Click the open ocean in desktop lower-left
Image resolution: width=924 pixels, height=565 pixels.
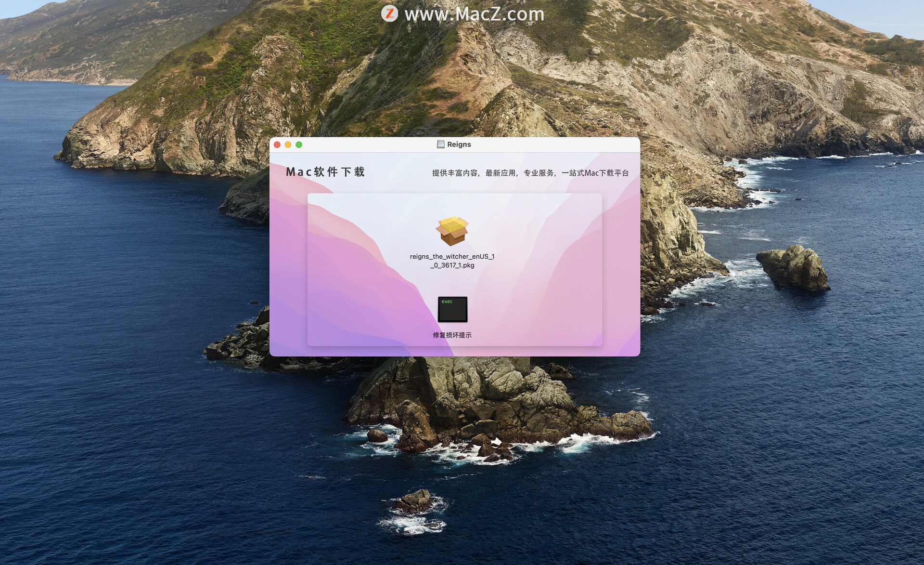point(120,458)
